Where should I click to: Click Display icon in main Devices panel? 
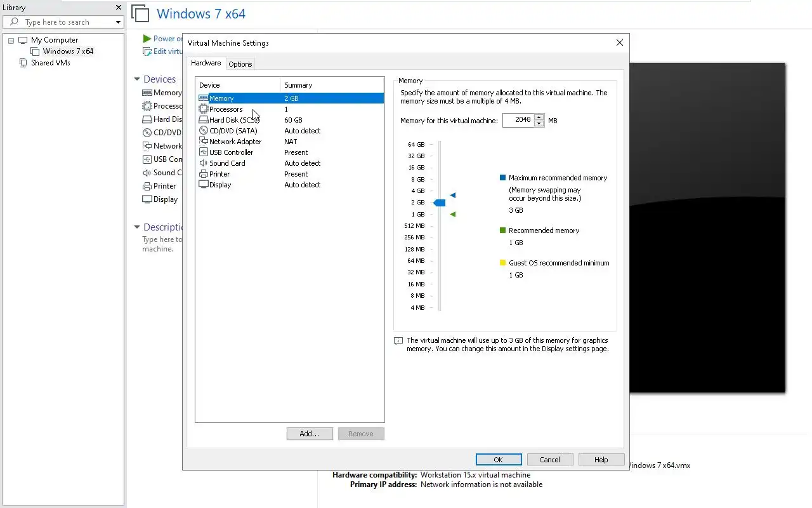click(147, 199)
